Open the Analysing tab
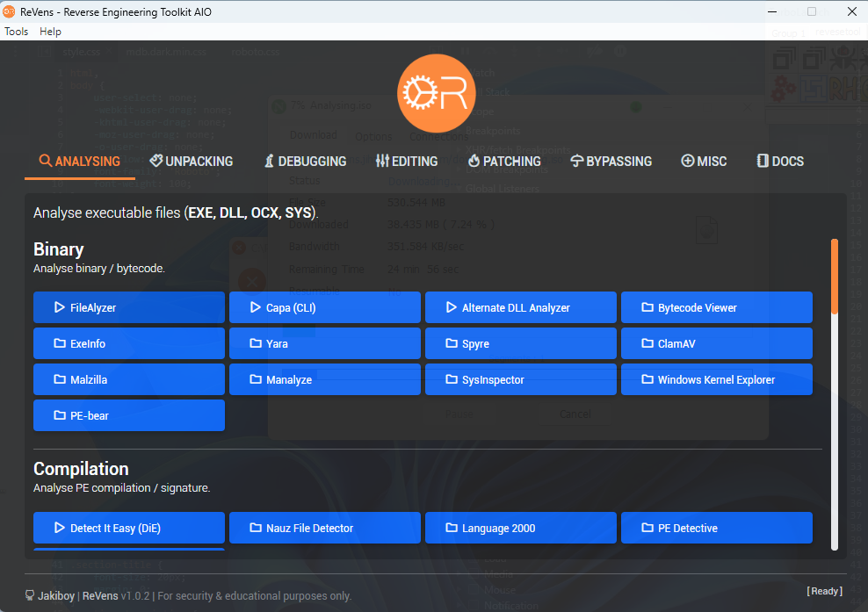Image resolution: width=868 pixels, height=612 pixels. pos(80,162)
